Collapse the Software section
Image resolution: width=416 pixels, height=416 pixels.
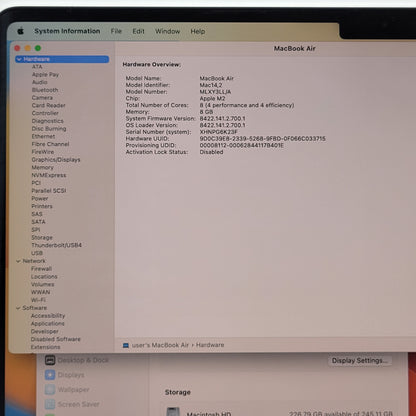pyautogui.click(x=18, y=308)
